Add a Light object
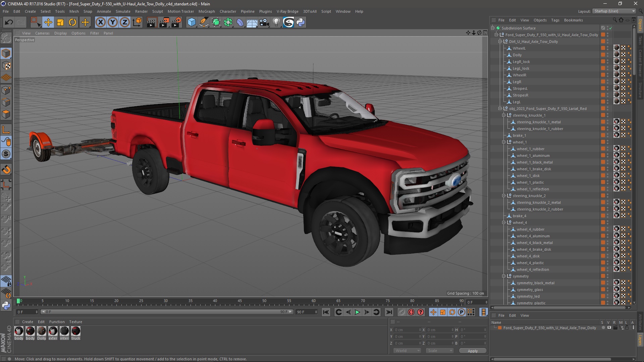644x362 pixels. (x=276, y=22)
